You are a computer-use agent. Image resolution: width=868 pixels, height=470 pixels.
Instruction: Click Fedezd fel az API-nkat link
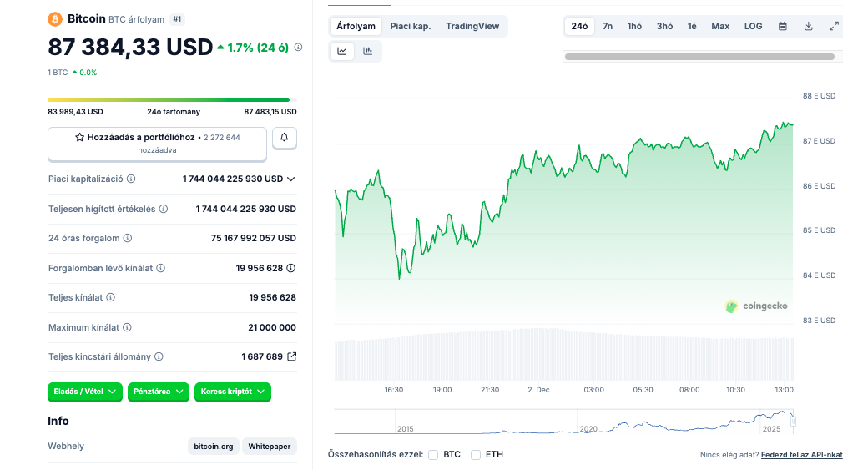pyautogui.click(x=801, y=455)
